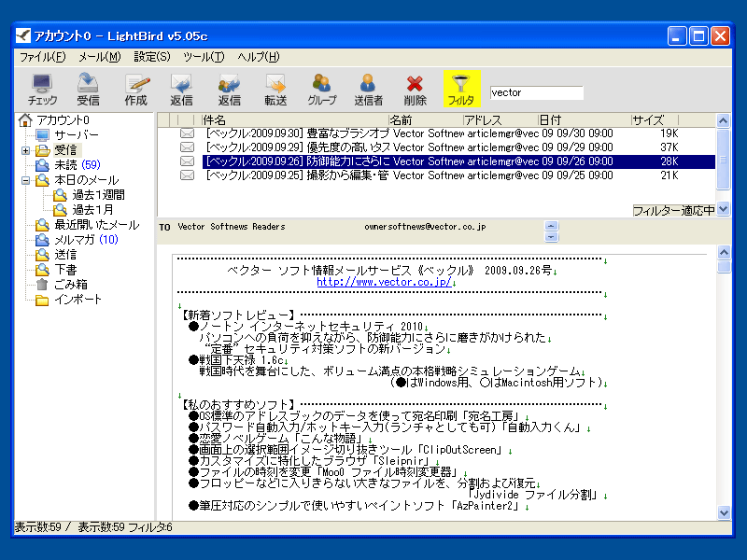Sort by the 日付 column header
Viewport: 747px width, 560px height.
(x=584, y=120)
